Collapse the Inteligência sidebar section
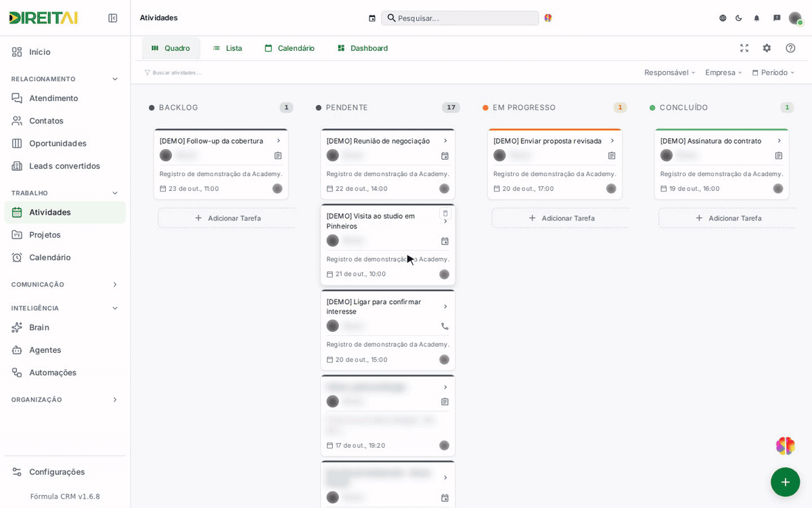Viewport: 812px width, 508px height. [x=115, y=308]
